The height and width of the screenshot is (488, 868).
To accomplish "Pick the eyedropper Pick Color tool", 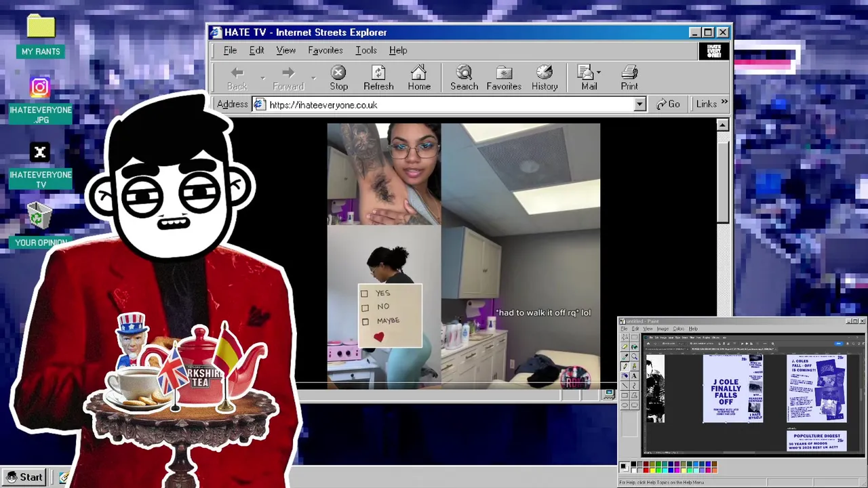I will pos(625,357).
